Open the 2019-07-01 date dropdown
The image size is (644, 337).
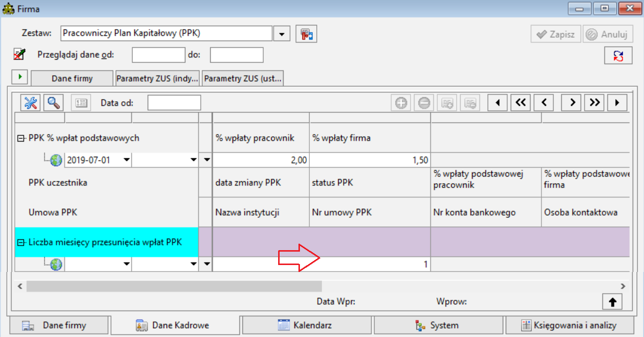(126, 160)
